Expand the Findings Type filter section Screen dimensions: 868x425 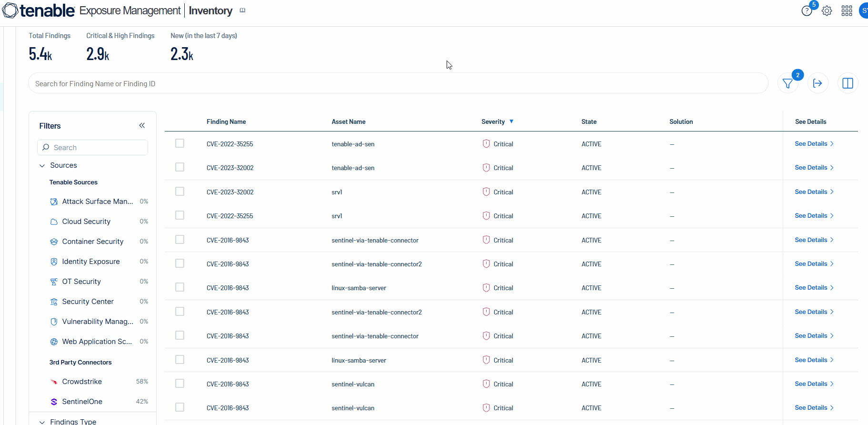pos(42,422)
